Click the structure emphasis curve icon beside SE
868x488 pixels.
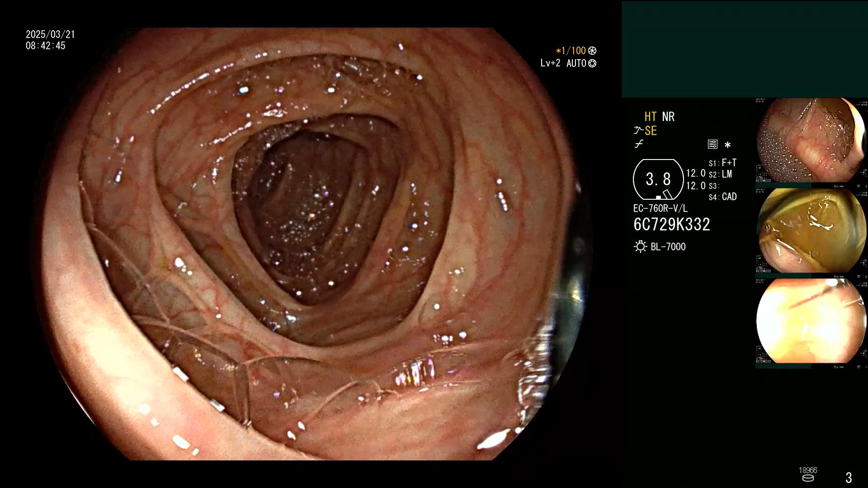click(638, 131)
